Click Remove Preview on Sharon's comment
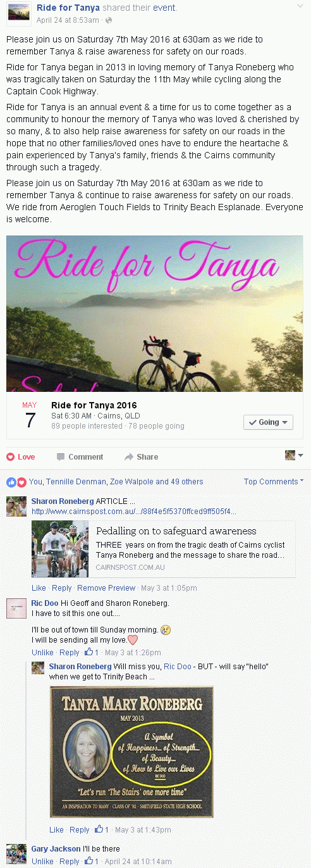Image resolution: width=311 pixels, height=868 pixels. [106, 588]
